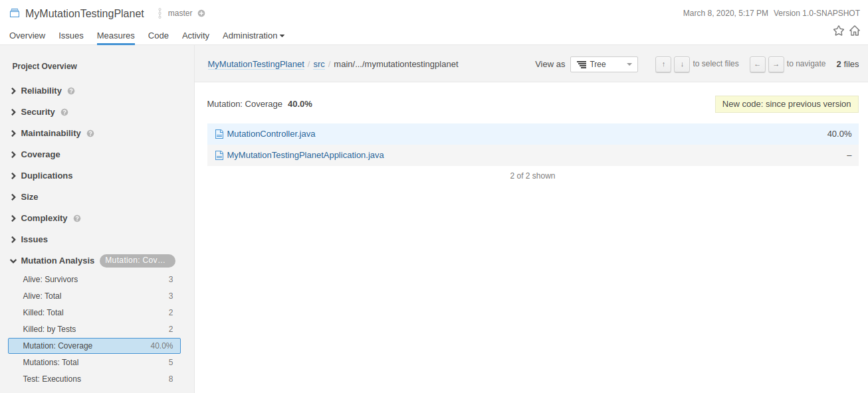Screen dimensions: 868x393
Task: Click the main/.../mymutationtestingplanet breadcrumb text
Action: (396, 64)
